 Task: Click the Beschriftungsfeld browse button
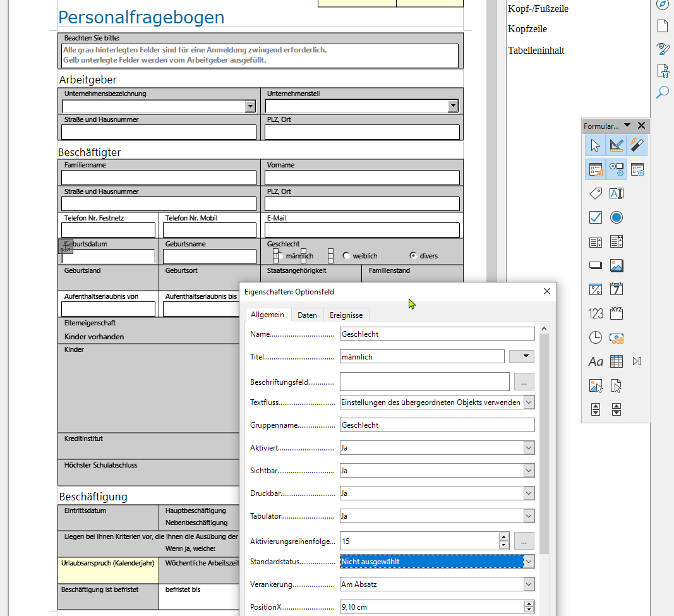524,382
